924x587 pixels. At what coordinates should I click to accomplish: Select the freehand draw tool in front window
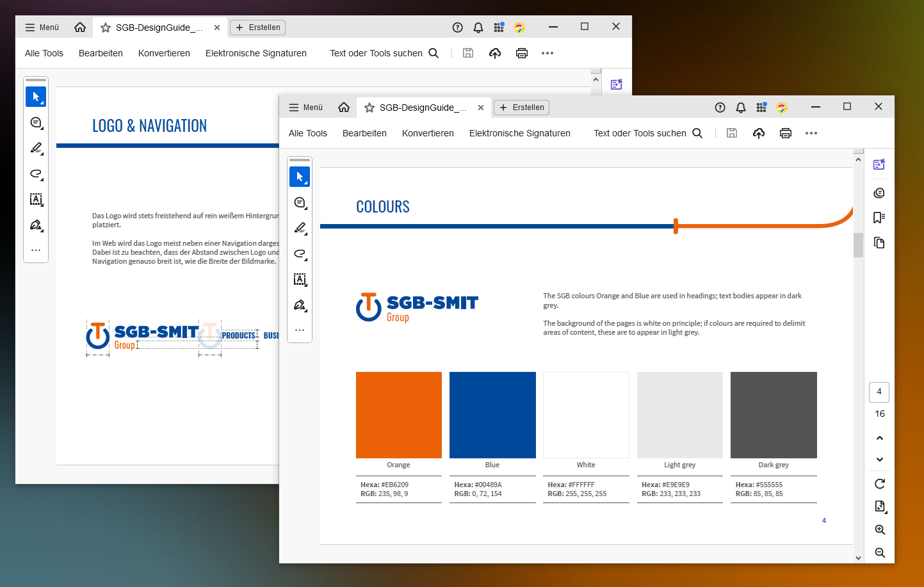click(x=300, y=253)
